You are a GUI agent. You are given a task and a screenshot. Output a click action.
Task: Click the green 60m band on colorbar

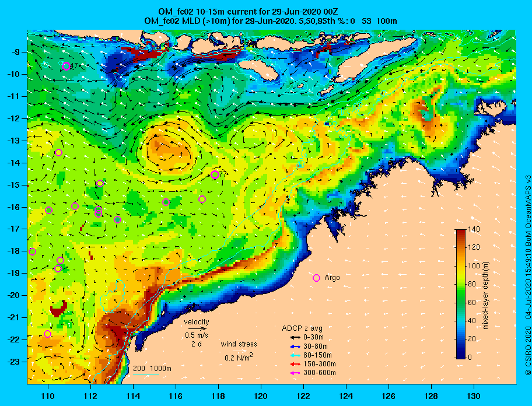tap(461, 303)
